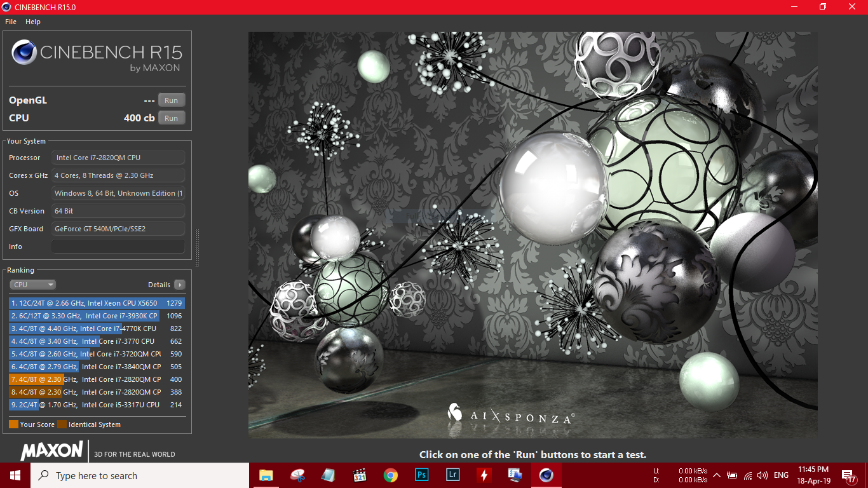Click the Cinebench R15 logo sphere icon

point(24,53)
